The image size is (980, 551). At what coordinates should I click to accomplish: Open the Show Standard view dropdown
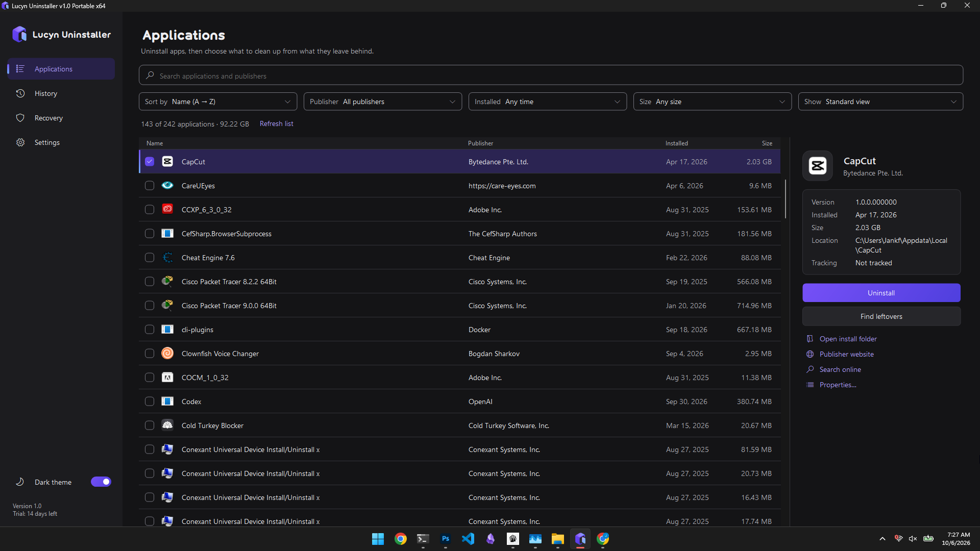coord(880,102)
